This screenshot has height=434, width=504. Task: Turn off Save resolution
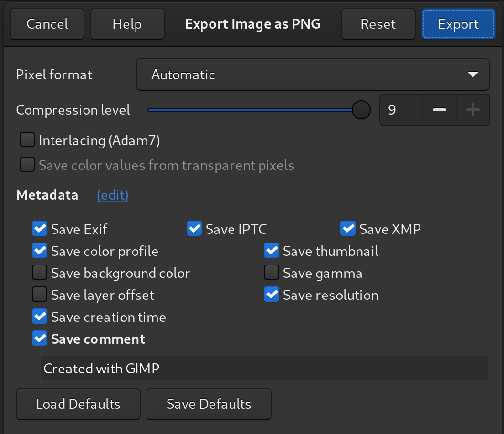tap(272, 294)
